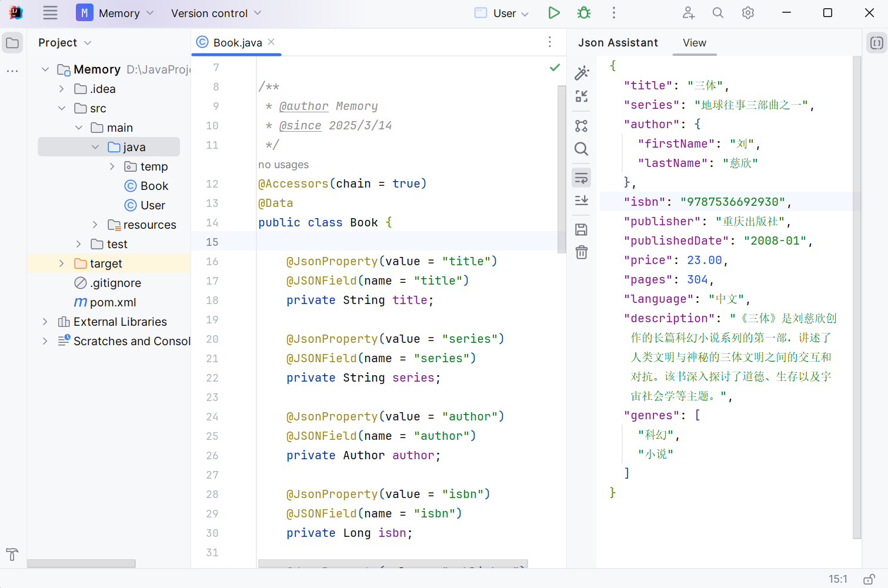Image resolution: width=888 pixels, height=588 pixels.
Task: Click the magic wand format JSON icon
Action: click(x=582, y=73)
